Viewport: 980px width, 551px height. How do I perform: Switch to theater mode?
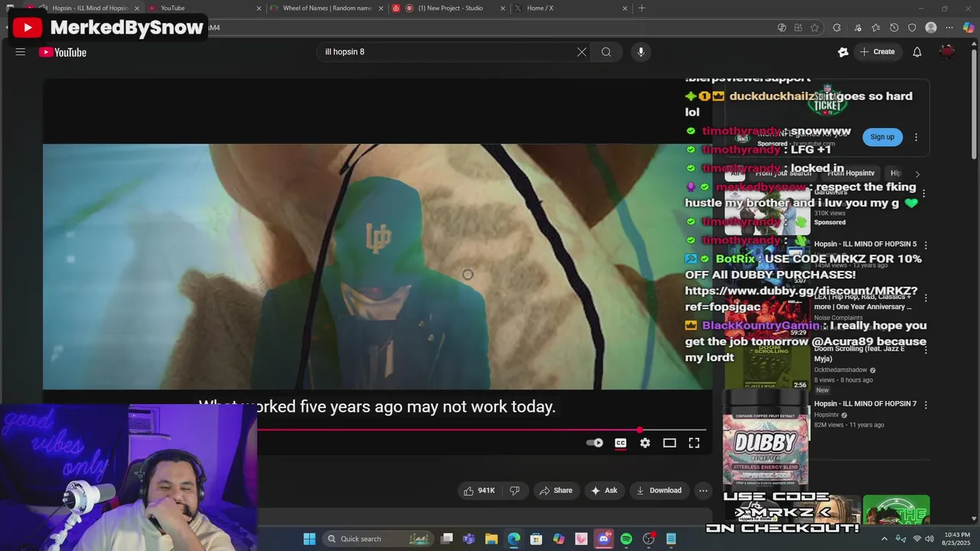(x=669, y=443)
